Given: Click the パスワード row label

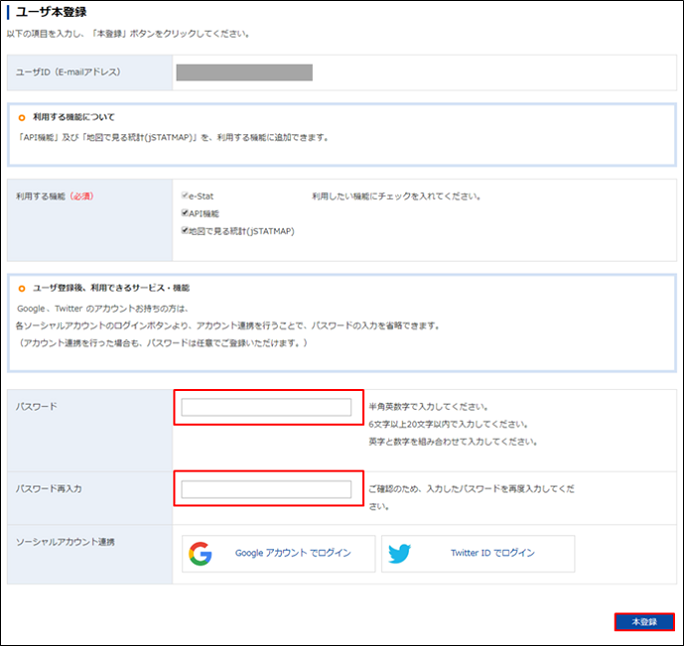Looking at the screenshot, I should click(37, 407).
